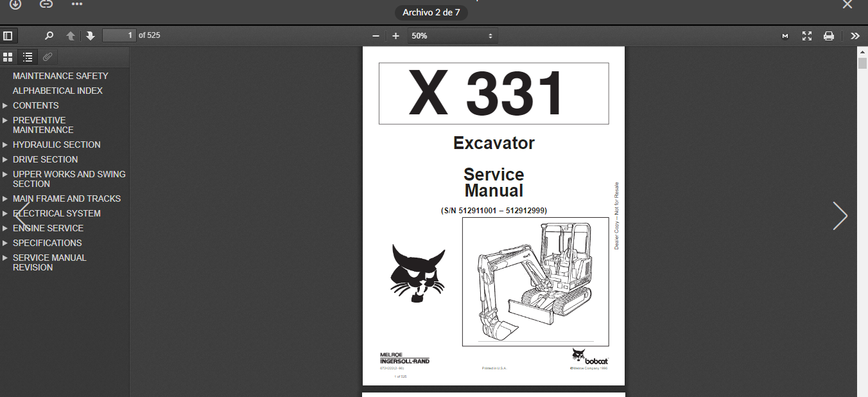Screen dimensions: 868x397
Task: Click the 'Archivo 2 de 7' file counter
Action: [431, 12]
